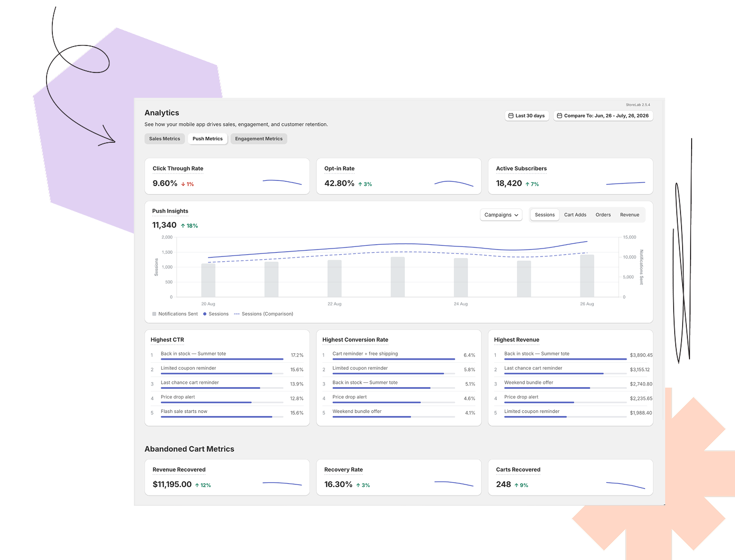This screenshot has width=735, height=560.
Task: Click the calendar icon in Compare To button
Action: [559, 116]
